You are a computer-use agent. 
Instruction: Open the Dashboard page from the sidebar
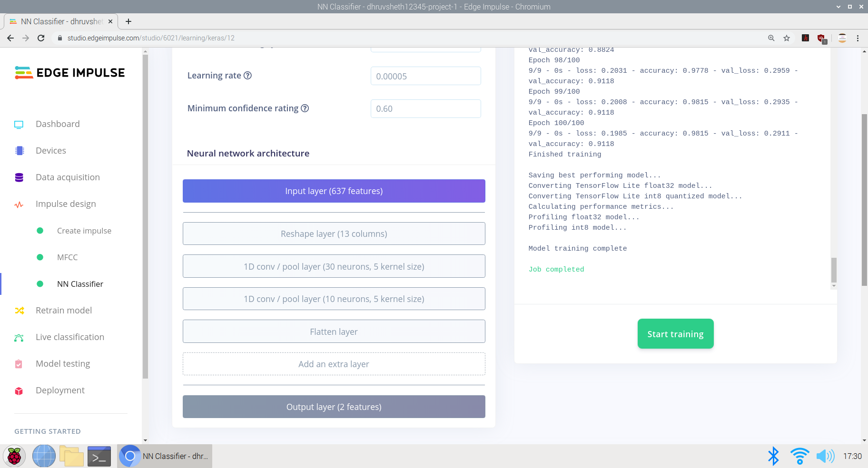pos(57,124)
